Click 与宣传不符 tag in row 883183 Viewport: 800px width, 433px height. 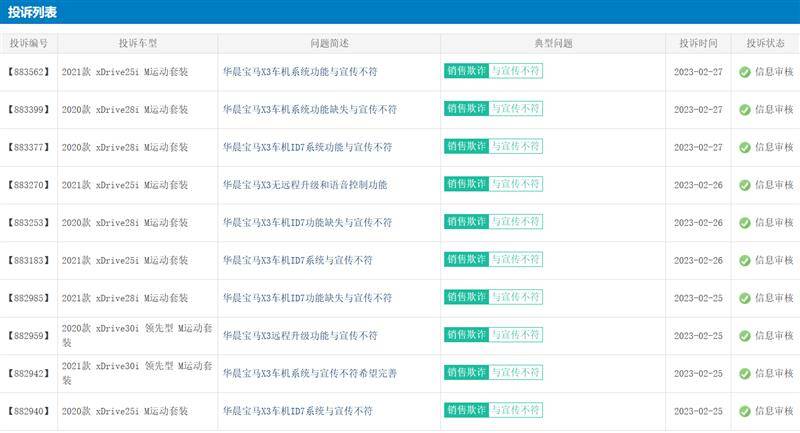point(515,260)
